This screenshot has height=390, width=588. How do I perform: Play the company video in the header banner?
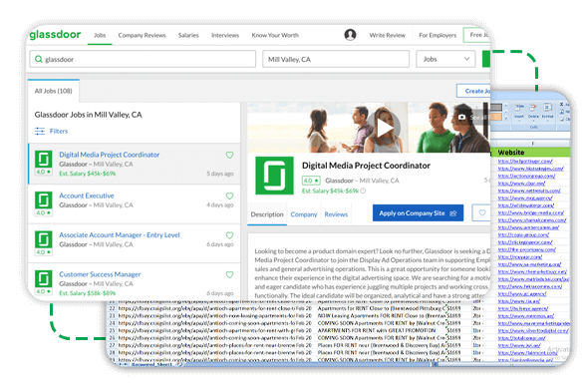(x=384, y=128)
